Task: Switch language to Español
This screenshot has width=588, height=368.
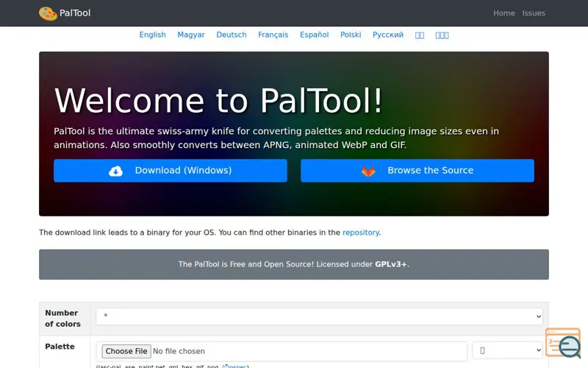Action: pyautogui.click(x=315, y=35)
